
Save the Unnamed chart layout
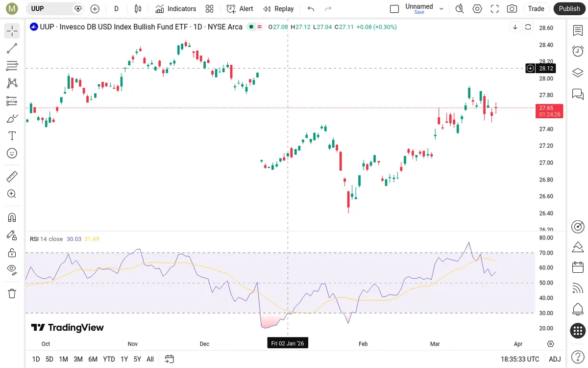point(419,8)
